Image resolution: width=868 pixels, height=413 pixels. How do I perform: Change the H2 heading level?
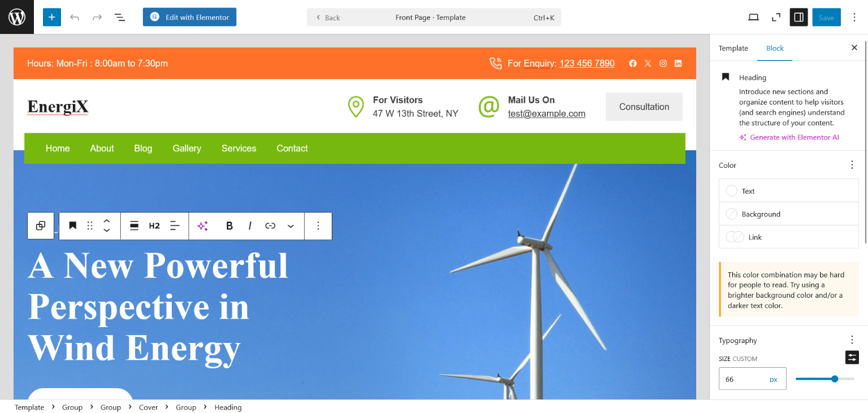click(154, 226)
